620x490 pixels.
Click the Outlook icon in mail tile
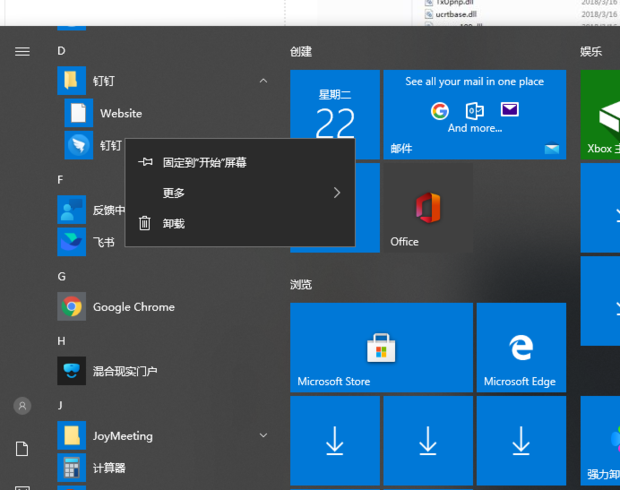[x=474, y=111]
